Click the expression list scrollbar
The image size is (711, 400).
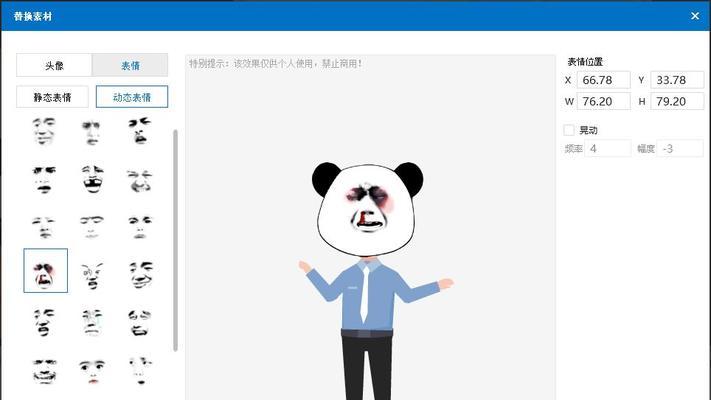(x=175, y=240)
